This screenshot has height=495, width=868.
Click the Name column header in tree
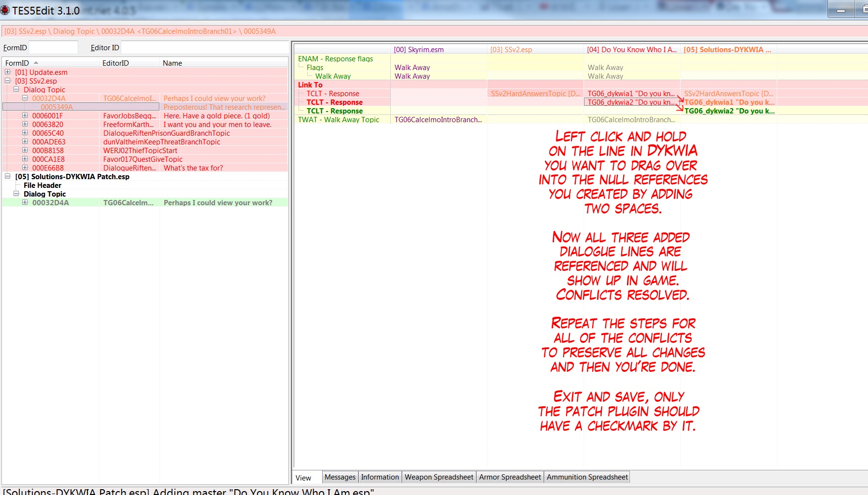[172, 63]
